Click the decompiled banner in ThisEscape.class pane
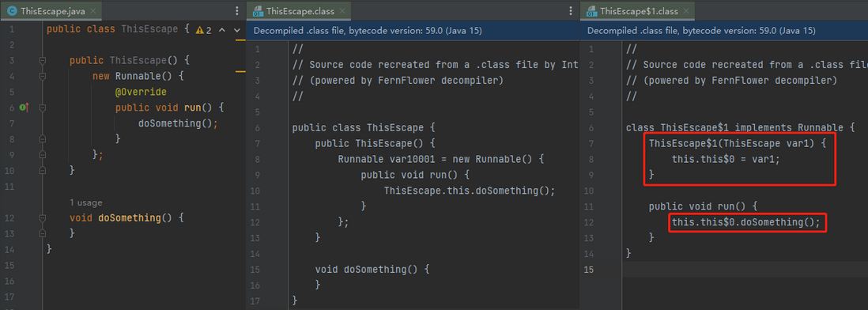The image size is (868, 310). (413, 31)
